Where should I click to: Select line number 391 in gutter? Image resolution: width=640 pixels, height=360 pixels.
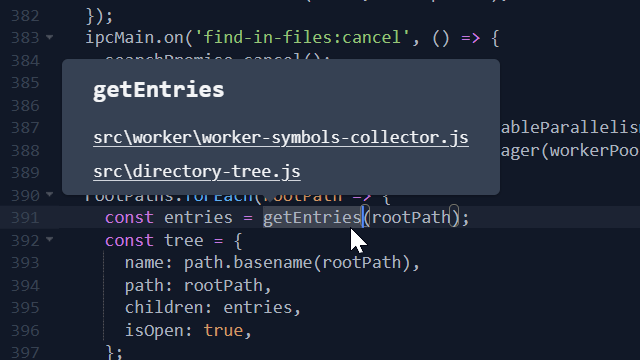(25, 218)
